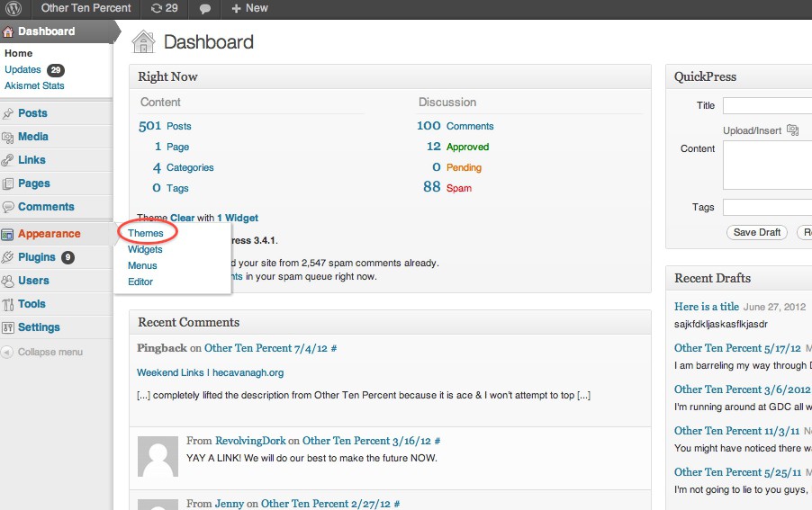Screen dimensions: 812x510
Task: Click the WordPress logo in admin bar
Action: [15, 8]
